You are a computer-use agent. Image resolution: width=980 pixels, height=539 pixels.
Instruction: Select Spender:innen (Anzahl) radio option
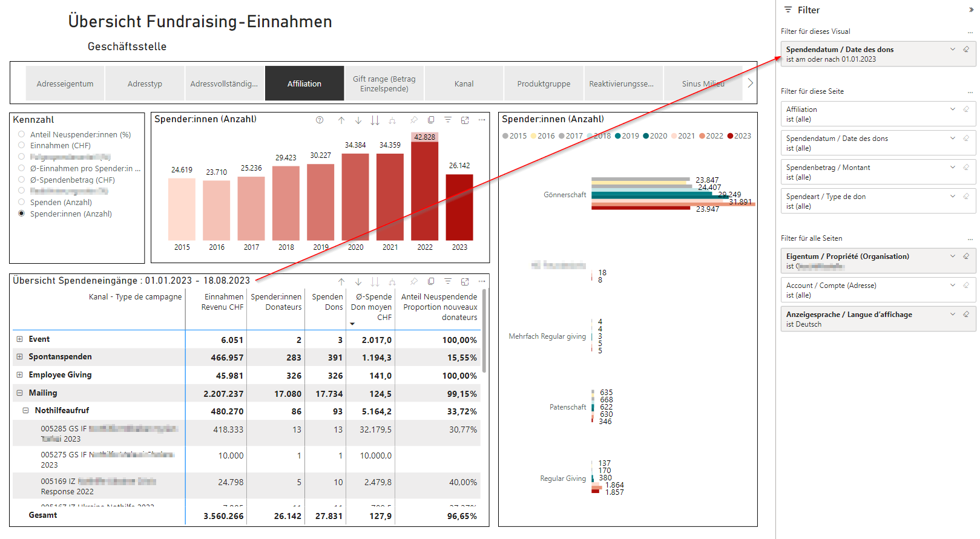[x=22, y=214]
